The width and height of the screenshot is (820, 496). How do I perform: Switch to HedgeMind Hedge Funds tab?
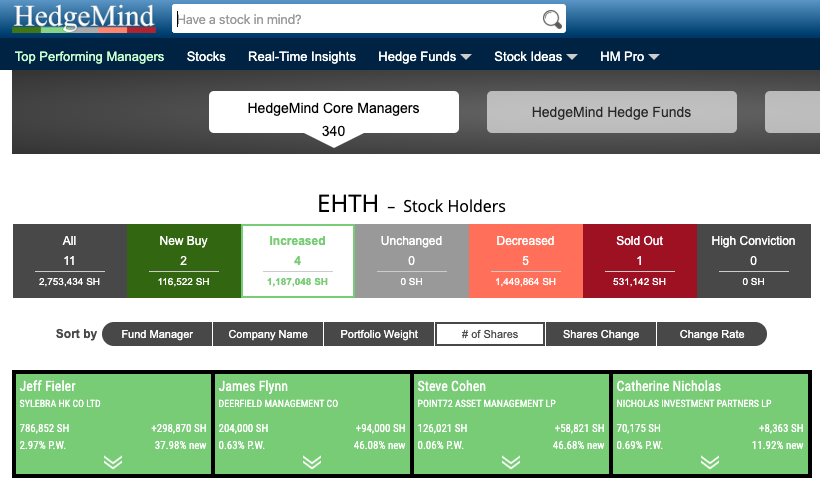click(611, 112)
